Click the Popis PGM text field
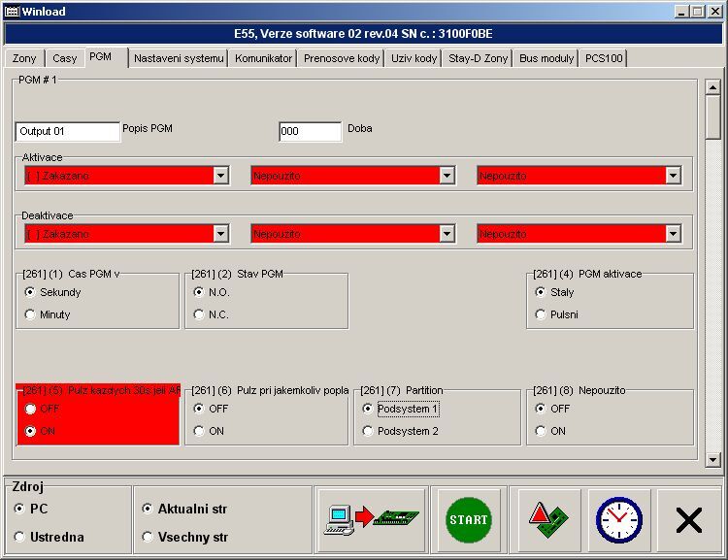The image size is (728, 560). click(67, 131)
